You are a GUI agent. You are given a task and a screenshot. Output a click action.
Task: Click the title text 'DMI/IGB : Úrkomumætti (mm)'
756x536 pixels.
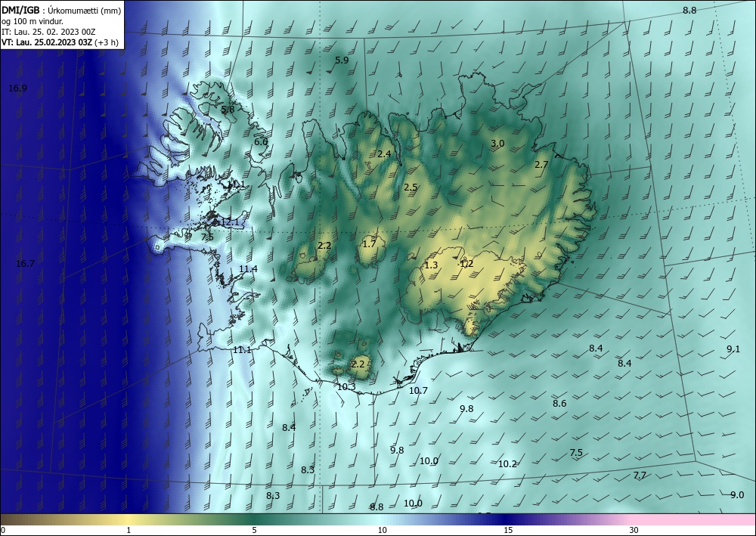[61, 10]
